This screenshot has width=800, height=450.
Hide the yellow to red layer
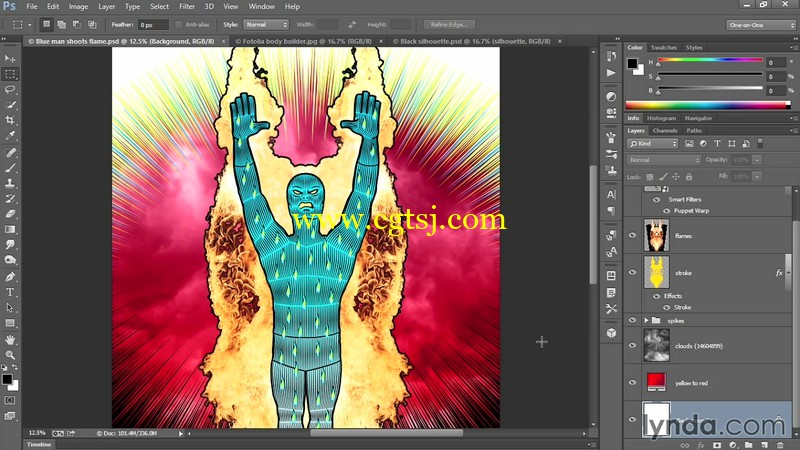633,383
